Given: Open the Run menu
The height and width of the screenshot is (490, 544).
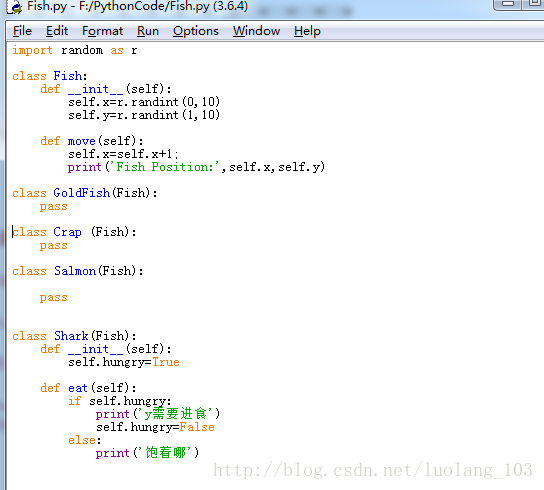Looking at the screenshot, I should 148,31.
